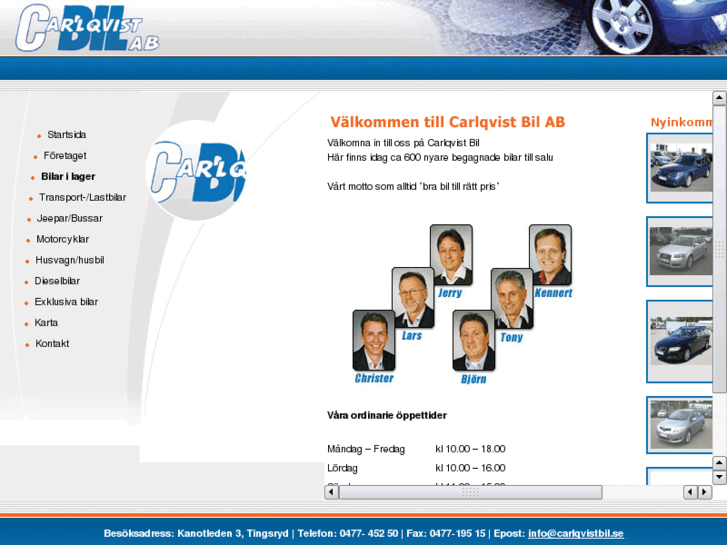The height and width of the screenshot is (545, 727).
Task: Click Tony's staff portrait
Action: (512, 299)
